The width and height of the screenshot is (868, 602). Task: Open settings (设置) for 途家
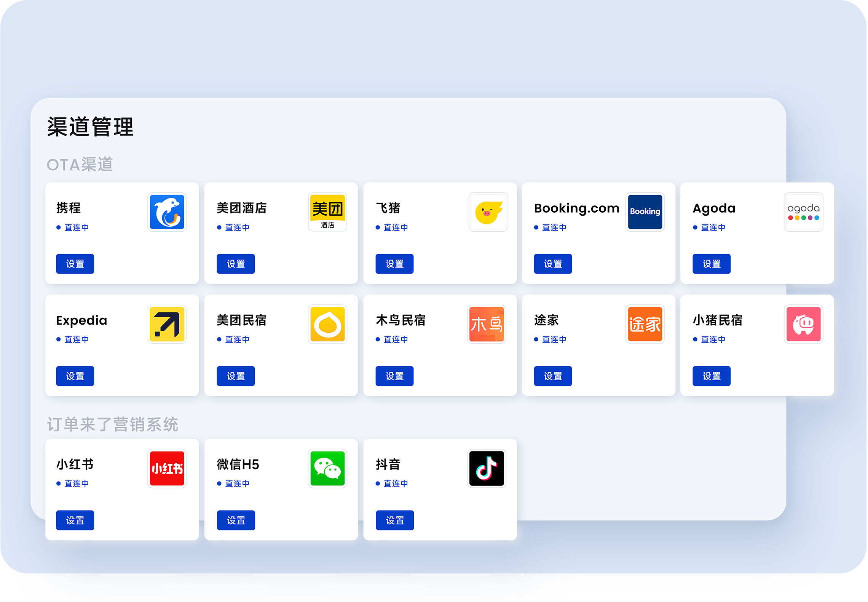pyautogui.click(x=553, y=376)
